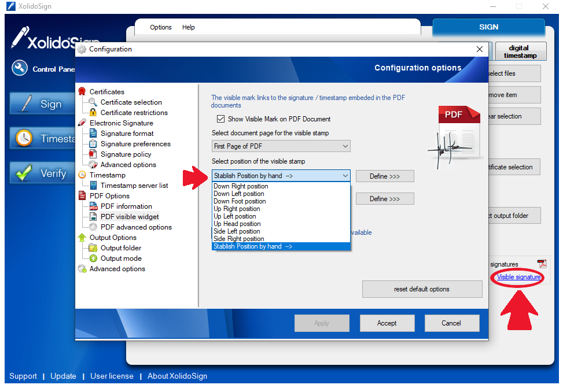Choose Down Right position option
Image resolution: width=563 pixels, height=392 pixels.
pos(281,186)
